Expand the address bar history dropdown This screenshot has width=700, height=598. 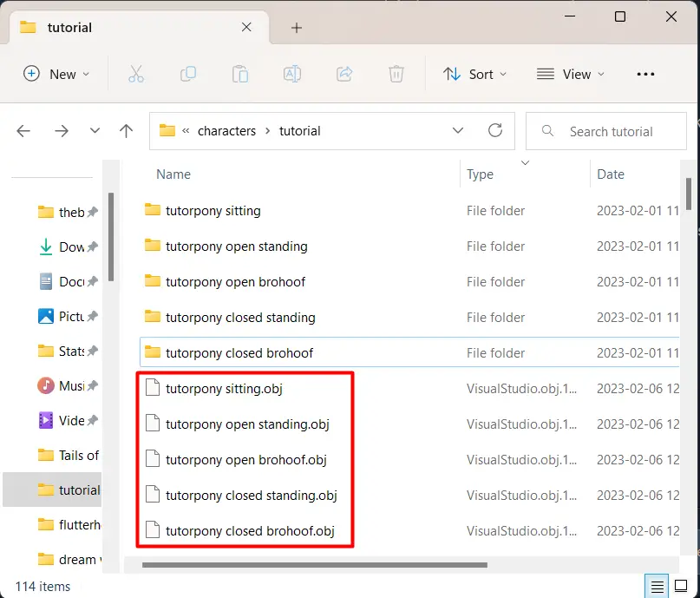point(458,131)
